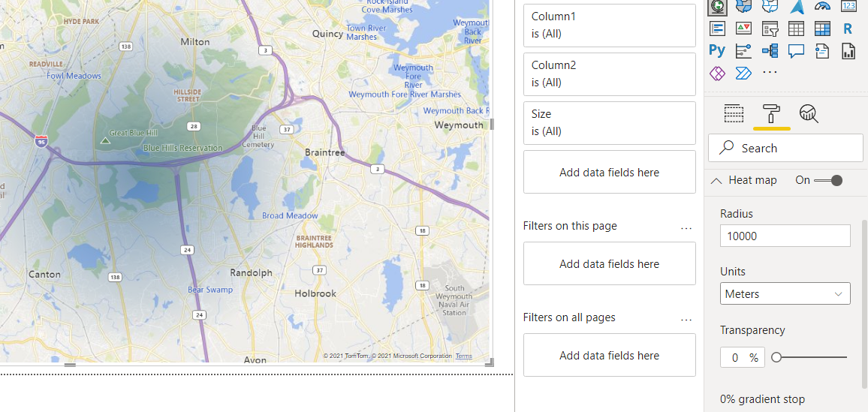The image size is (868, 412).
Task: Insert the Slicer visual
Action: (770, 29)
